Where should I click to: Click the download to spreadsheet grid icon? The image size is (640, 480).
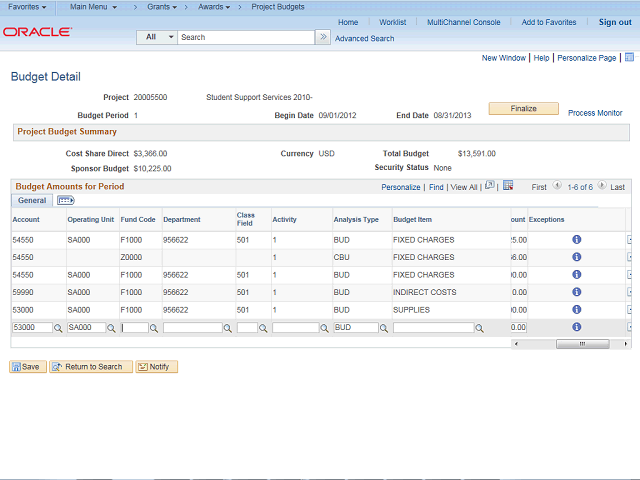click(x=508, y=186)
